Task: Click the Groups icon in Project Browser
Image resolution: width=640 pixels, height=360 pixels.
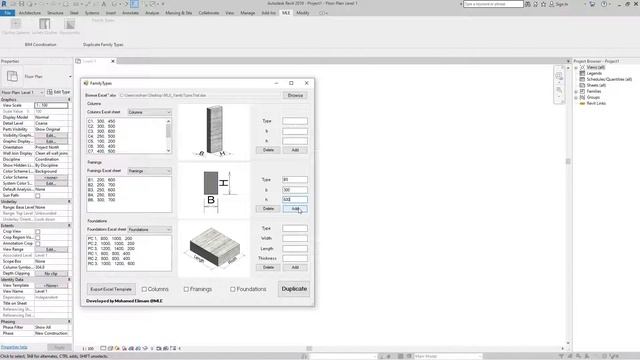Action: point(582,98)
